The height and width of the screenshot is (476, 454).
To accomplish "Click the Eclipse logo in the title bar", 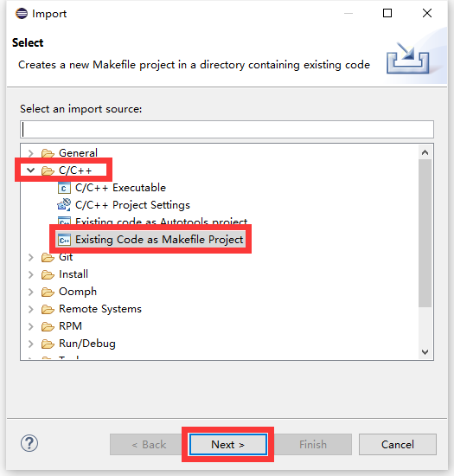I will (x=22, y=14).
